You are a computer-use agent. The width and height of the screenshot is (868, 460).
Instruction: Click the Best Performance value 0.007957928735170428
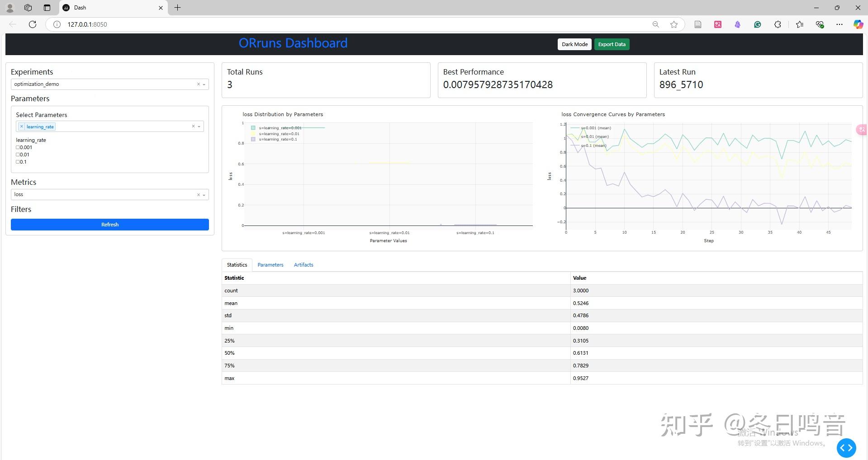498,85
